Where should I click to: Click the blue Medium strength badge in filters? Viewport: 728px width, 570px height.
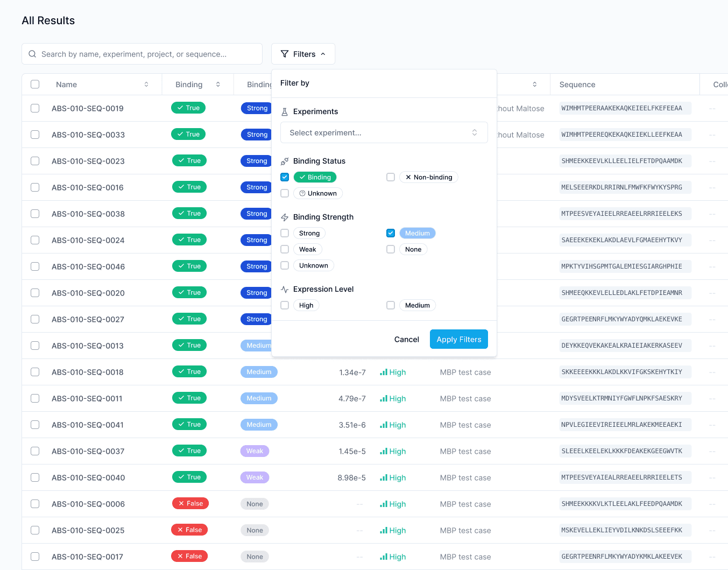[417, 233]
